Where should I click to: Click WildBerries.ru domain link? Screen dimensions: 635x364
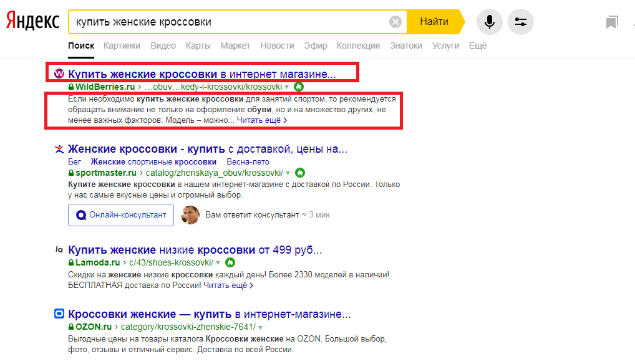point(105,87)
